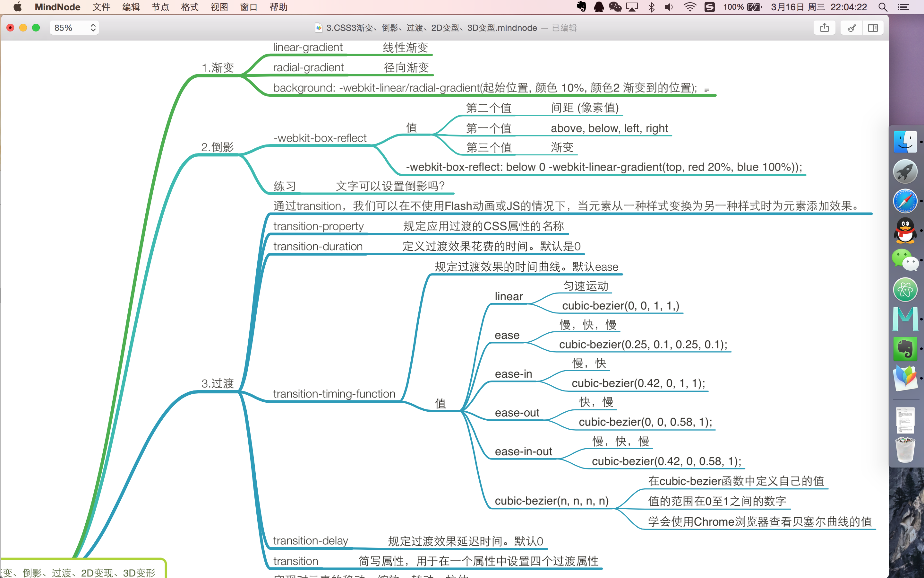Open Evernote elephant in the Dock

point(905,349)
